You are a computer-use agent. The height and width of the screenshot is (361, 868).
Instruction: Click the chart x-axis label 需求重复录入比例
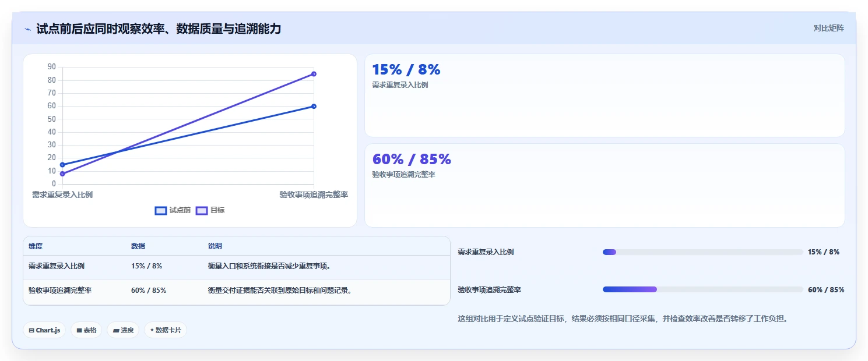point(62,194)
